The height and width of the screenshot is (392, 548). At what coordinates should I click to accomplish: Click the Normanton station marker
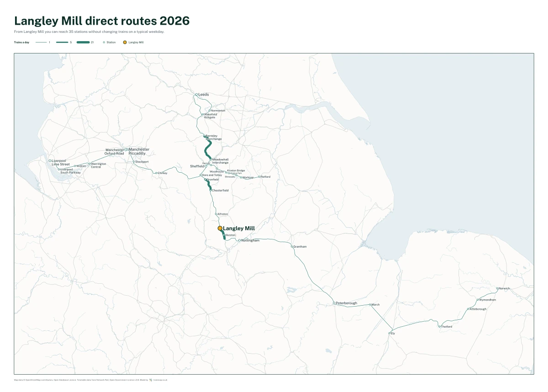[210, 111]
